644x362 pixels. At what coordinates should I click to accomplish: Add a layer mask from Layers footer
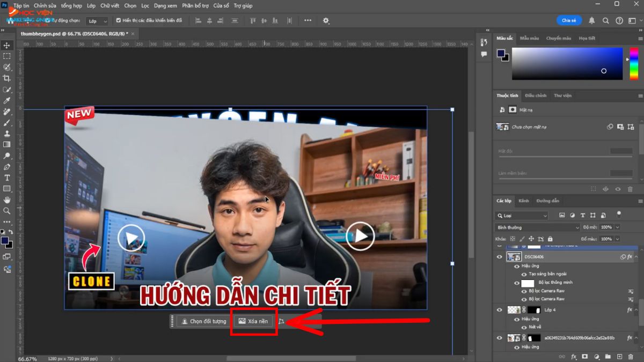pyautogui.click(x=584, y=356)
